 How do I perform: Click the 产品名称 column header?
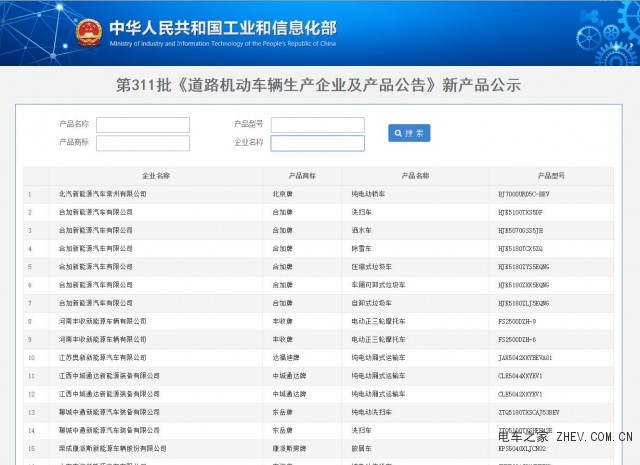coord(415,176)
